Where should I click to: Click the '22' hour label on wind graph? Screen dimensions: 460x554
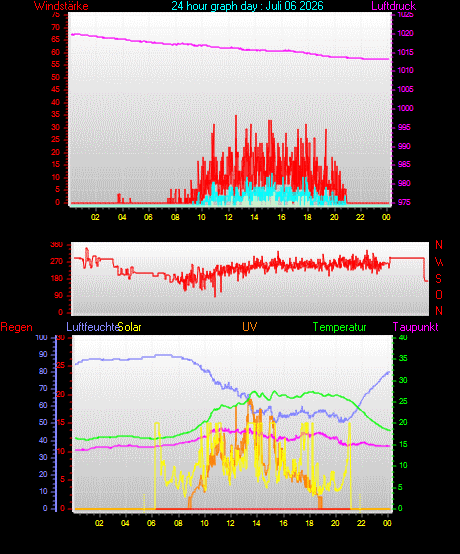[360, 217]
